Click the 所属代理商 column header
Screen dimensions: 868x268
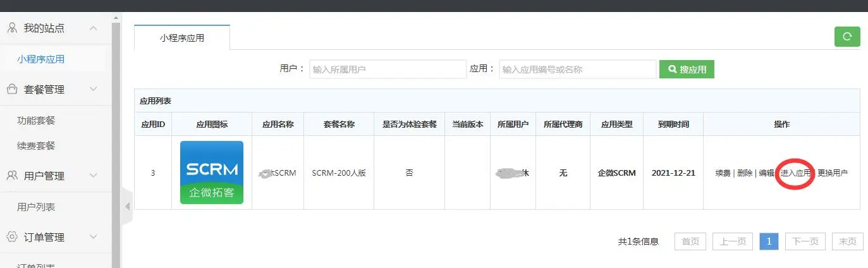pyautogui.click(x=563, y=124)
